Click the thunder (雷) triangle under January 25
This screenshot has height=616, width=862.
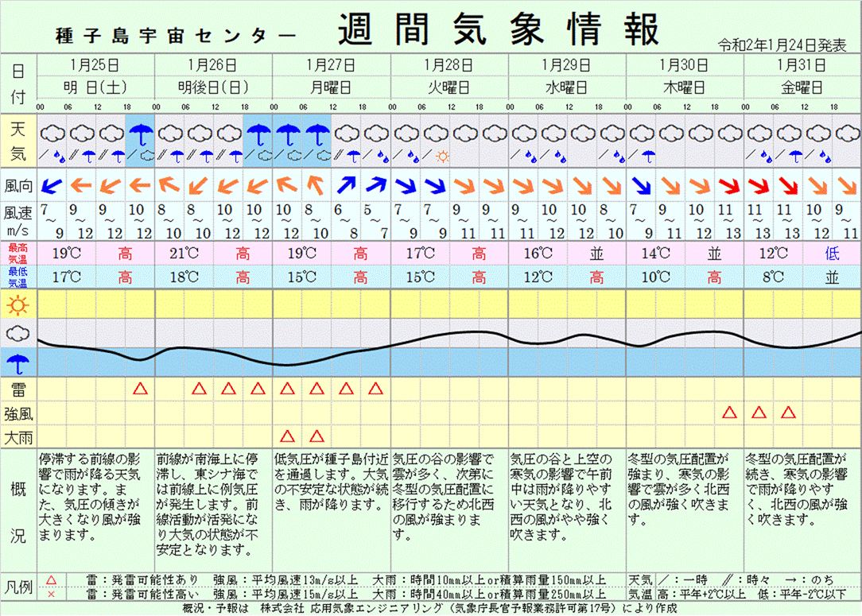140,389
